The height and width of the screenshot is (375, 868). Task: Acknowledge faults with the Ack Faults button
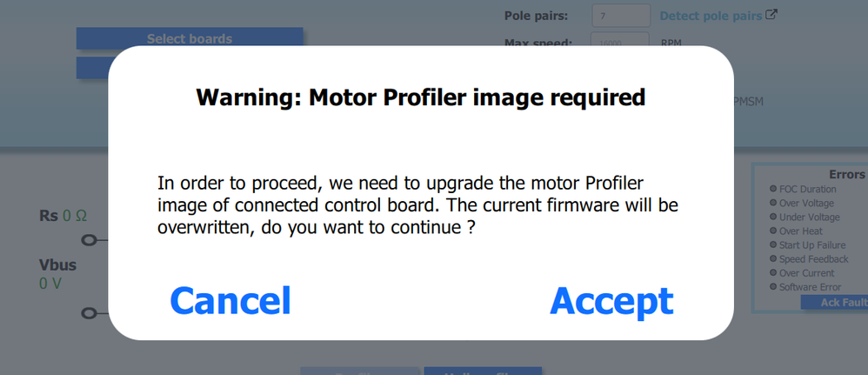834,303
